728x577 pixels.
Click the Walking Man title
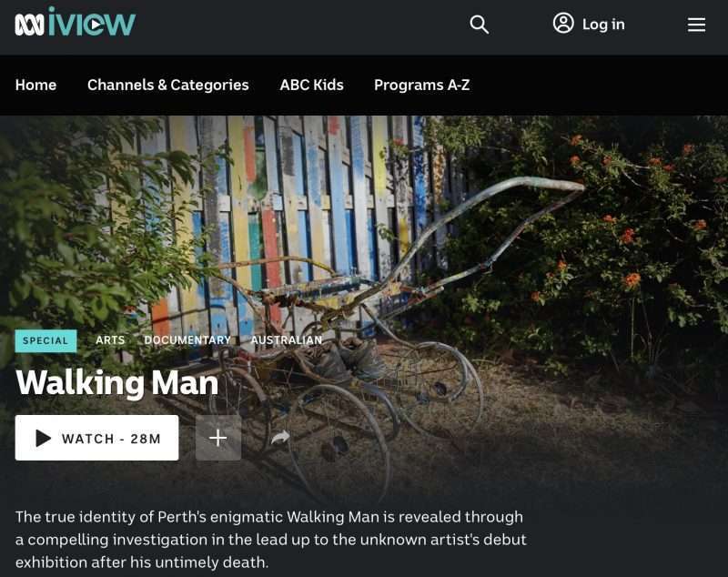(x=117, y=383)
